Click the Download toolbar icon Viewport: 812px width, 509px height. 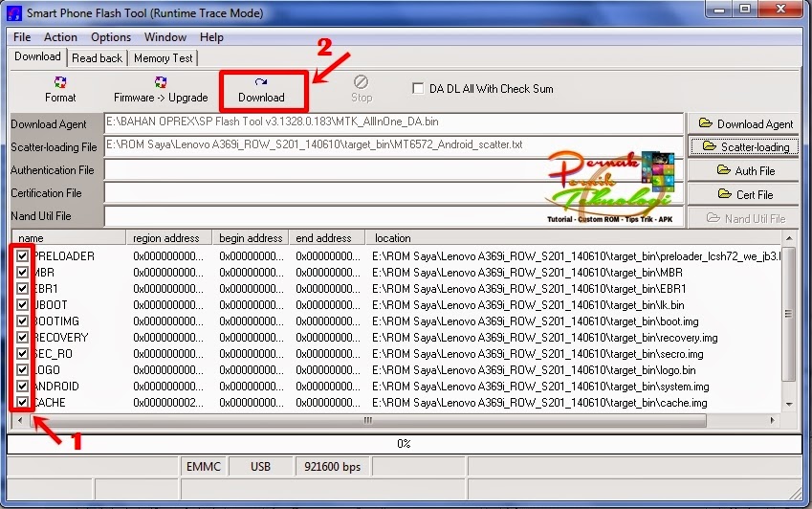pyautogui.click(x=261, y=82)
